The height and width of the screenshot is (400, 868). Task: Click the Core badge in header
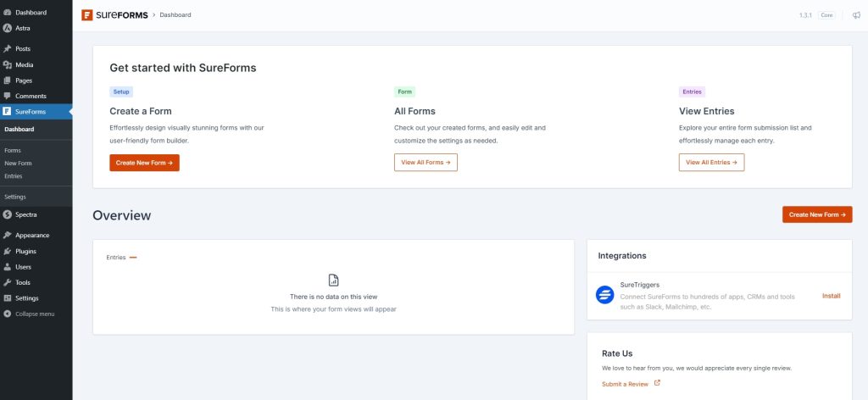click(826, 15)
